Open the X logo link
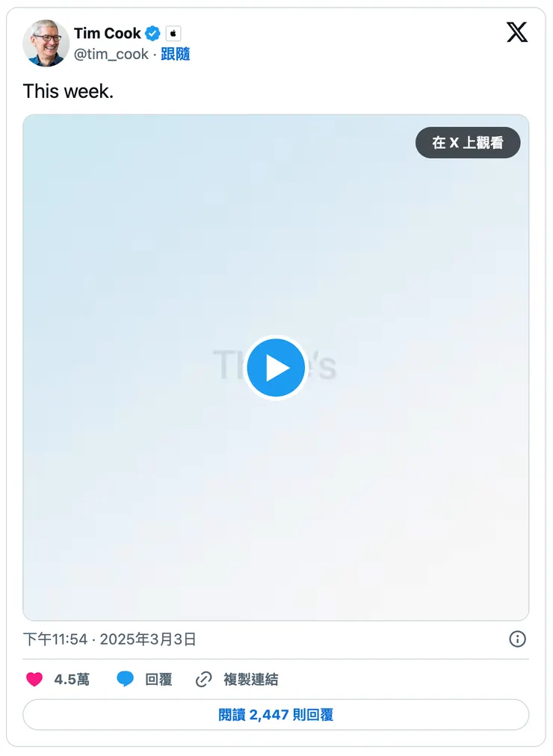This screenshot has width=553, height=756. click(x=517, y=32)
